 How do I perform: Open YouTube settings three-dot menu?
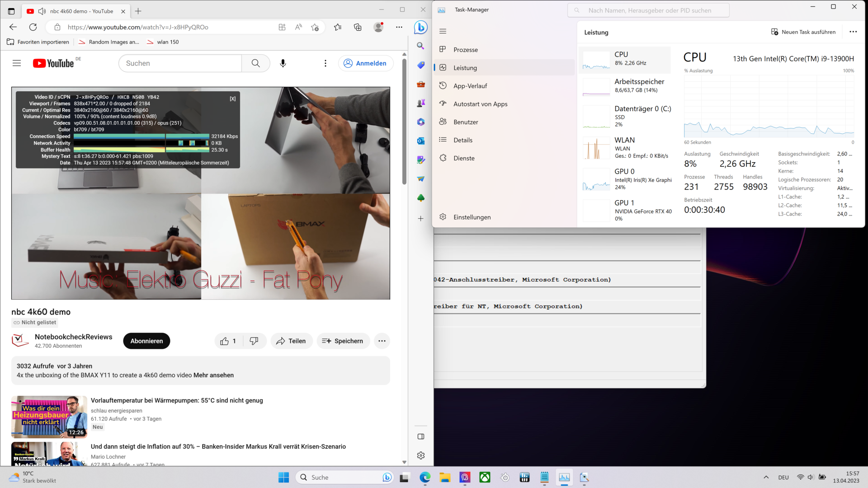(x=325, y=63)
